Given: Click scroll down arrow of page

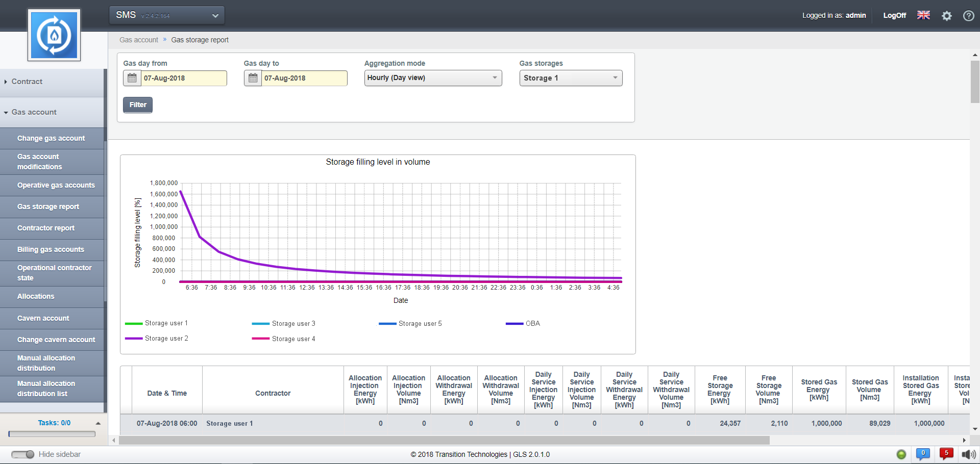Looking at the screenshot, I should coord(975,429).
